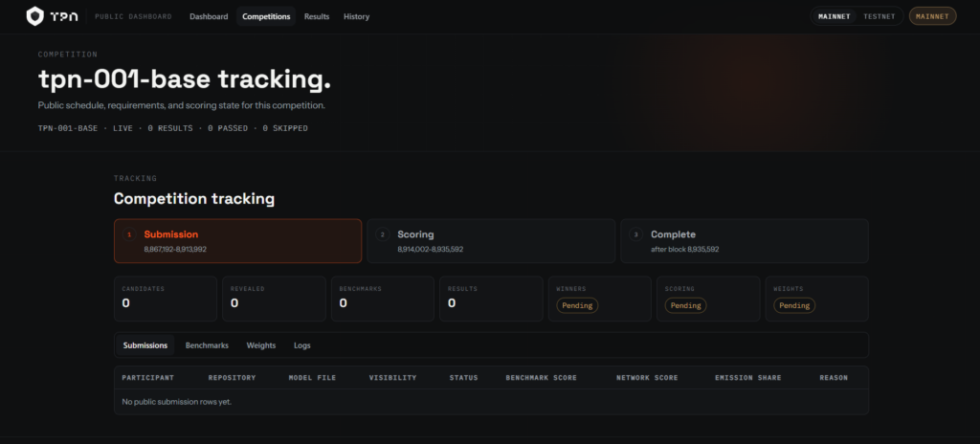Click the MODEL FILE column header

pos(312,378)
